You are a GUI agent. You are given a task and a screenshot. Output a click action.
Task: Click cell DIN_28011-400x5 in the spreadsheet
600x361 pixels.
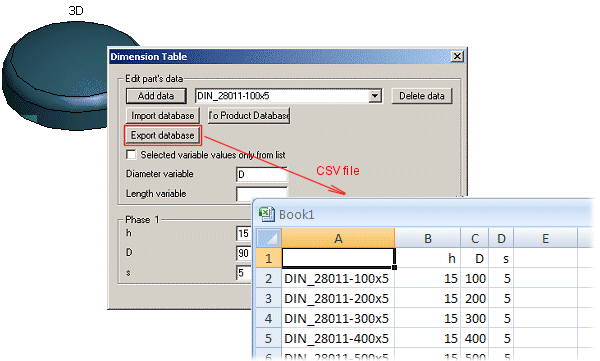338,338
